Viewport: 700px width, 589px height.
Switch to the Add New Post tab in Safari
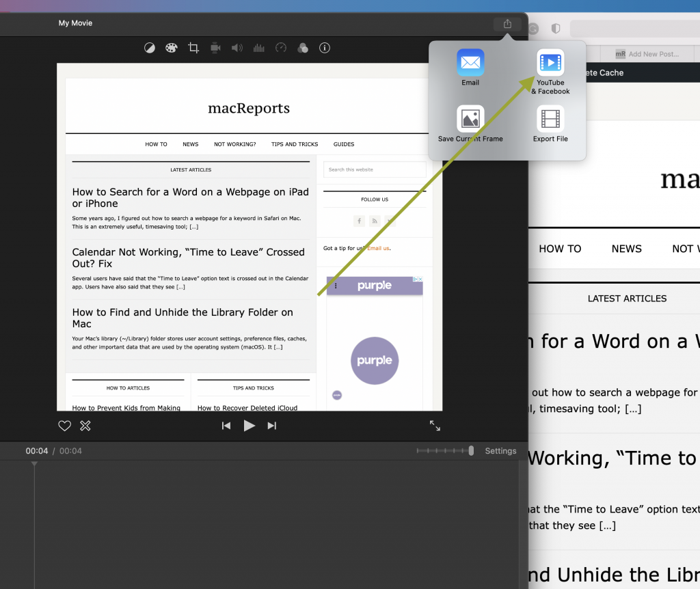click(x=647, y=54)
